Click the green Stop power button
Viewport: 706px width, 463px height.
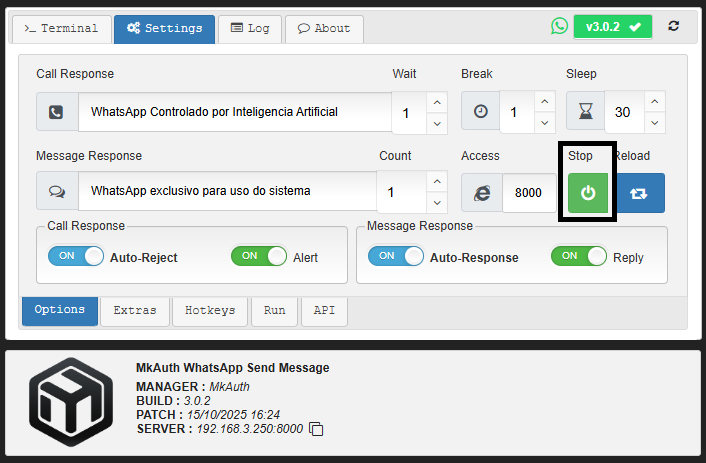(x=588, y=193)
